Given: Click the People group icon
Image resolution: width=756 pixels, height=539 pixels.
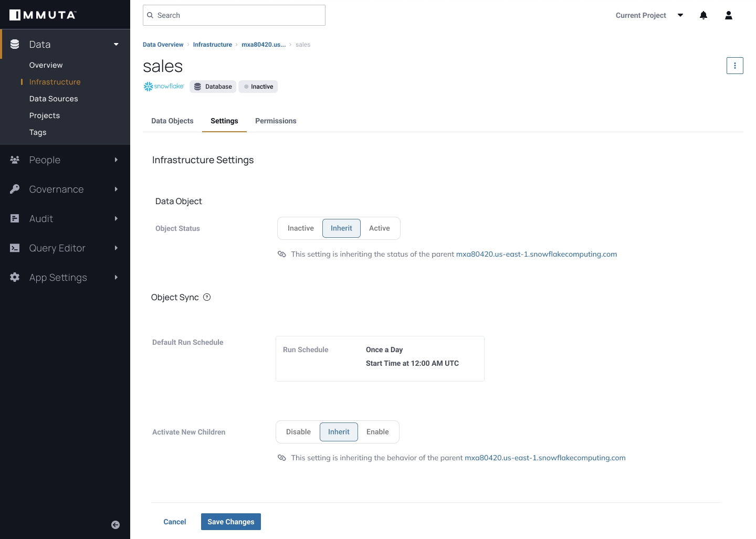Looking at the screenshot, I should [15, 160].
